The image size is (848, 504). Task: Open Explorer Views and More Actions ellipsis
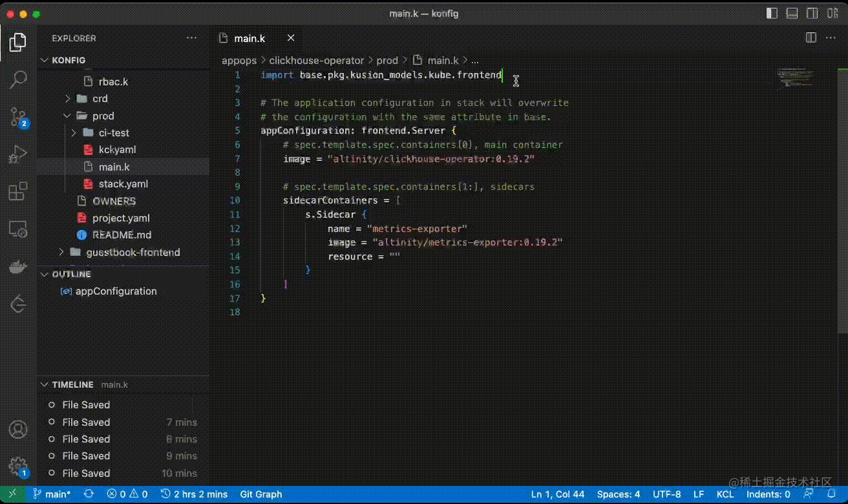[191, 38]
